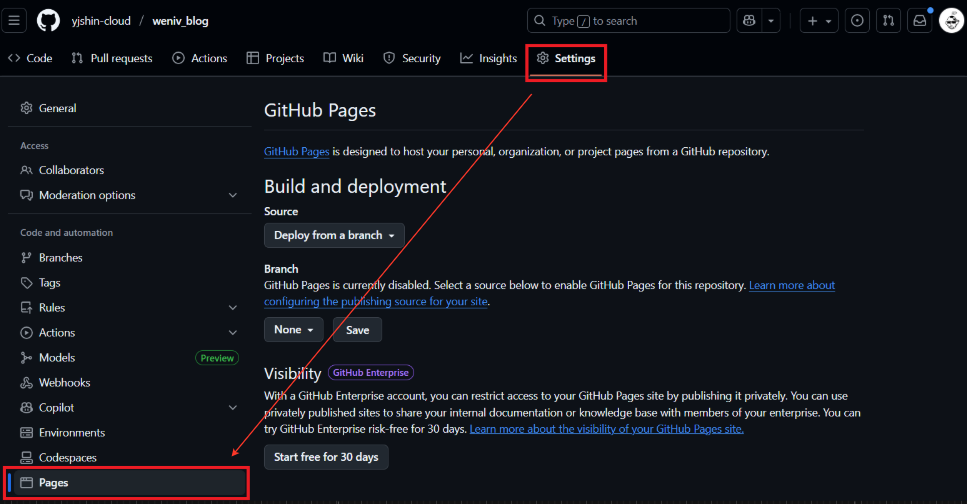The image size is (967, 504).
Task: Click the models icon beside Models
Action: (x=26, y=357)
